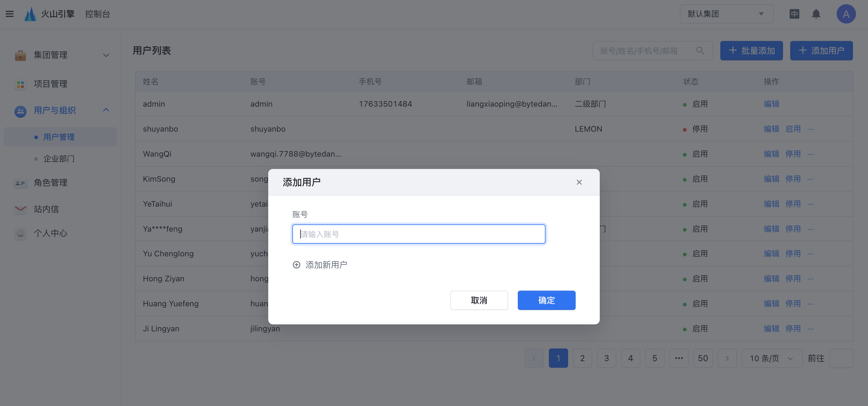
Task: Click the 前往 page number input
Action: (841, 358)
